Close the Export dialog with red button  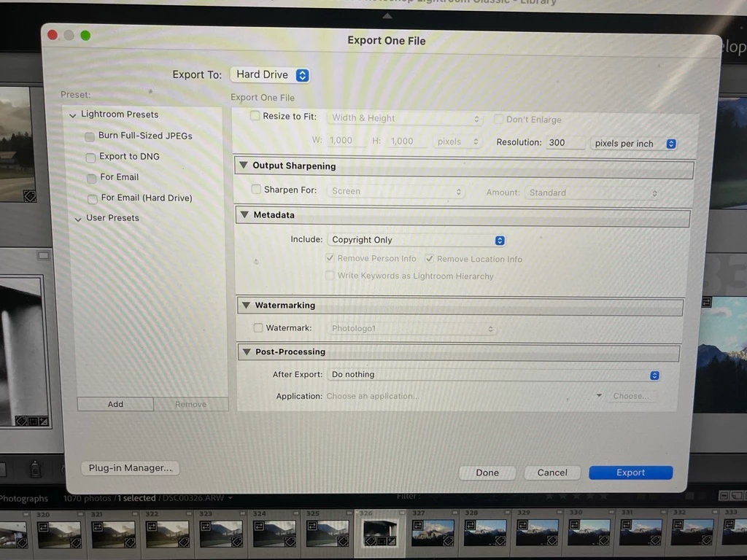(x=53, y=35)
